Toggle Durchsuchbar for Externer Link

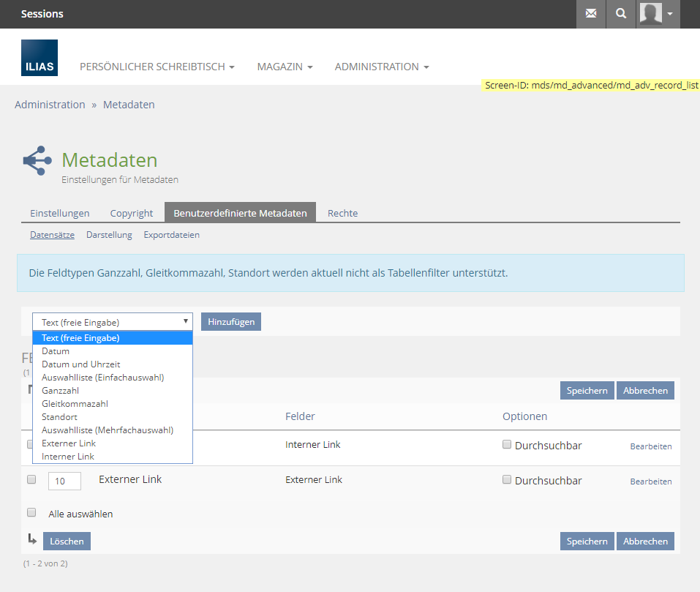[507, 480]
